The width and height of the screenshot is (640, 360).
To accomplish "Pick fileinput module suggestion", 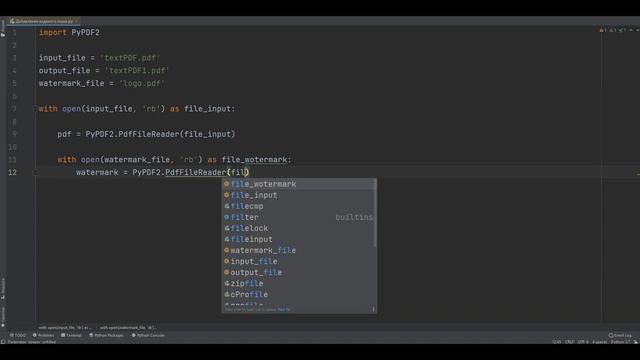I will (299, 239).
